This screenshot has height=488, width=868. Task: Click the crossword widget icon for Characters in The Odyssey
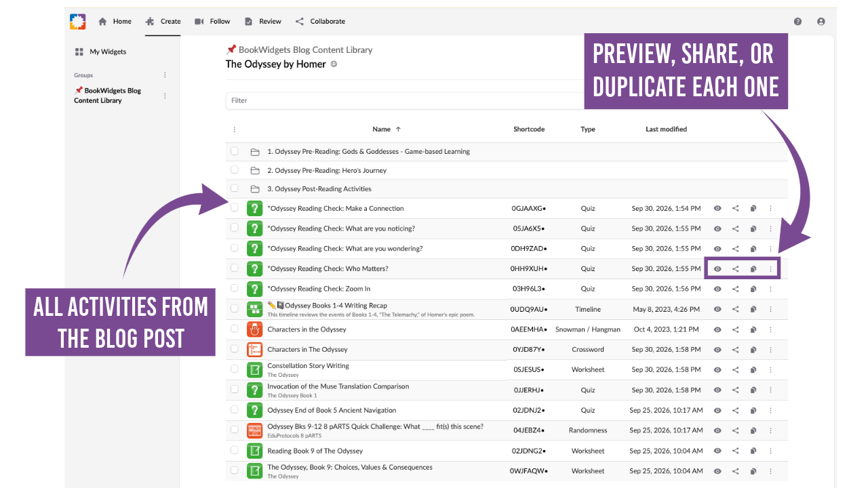[x=254, y=350]
